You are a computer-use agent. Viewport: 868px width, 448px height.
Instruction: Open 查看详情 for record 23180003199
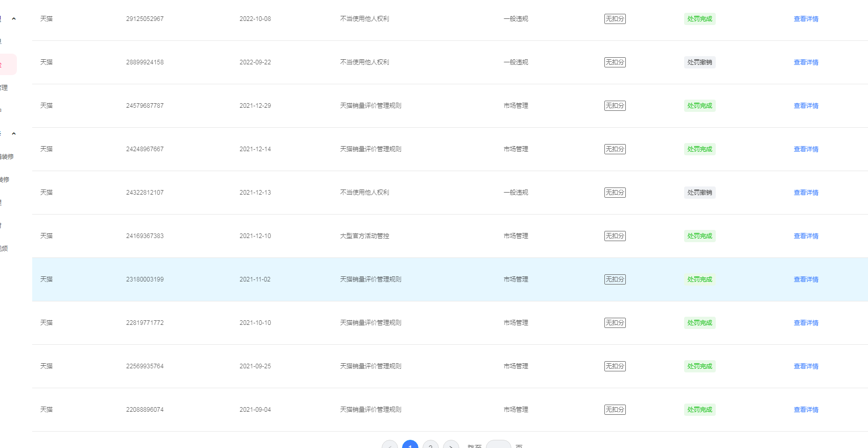tap(806, 279)
